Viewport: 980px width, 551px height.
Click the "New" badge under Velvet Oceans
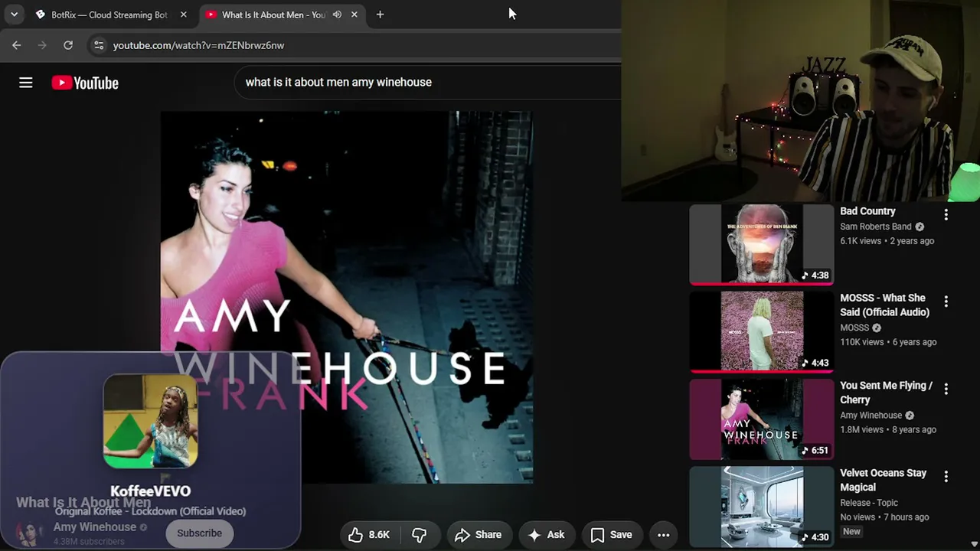click(x=851, y=532)
